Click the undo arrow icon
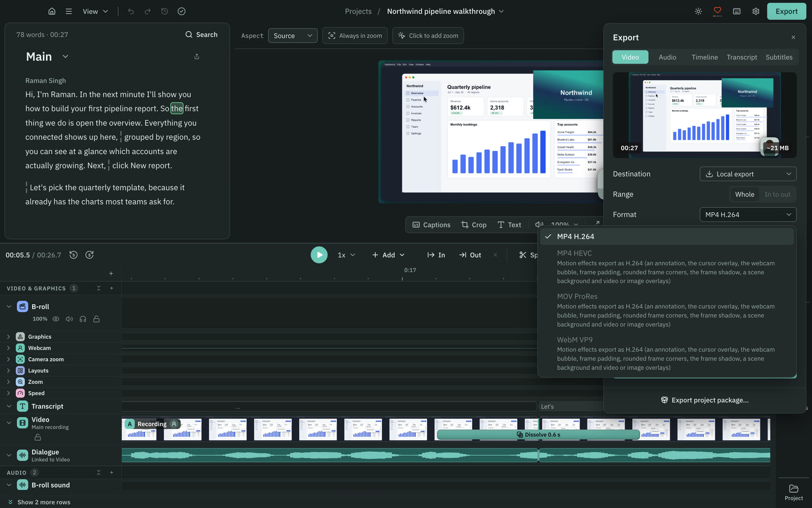Screen dimensions: 812x508 coord(131,11)
